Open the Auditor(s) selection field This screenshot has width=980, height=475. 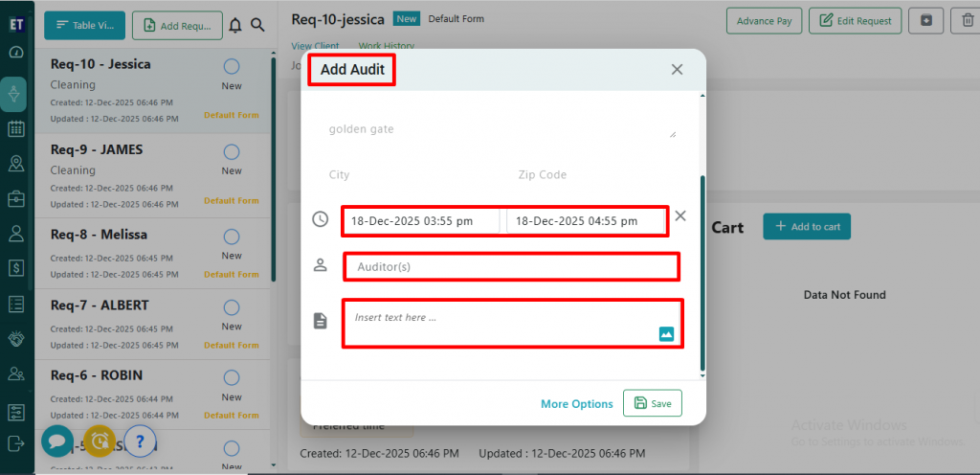click(511, 266)
